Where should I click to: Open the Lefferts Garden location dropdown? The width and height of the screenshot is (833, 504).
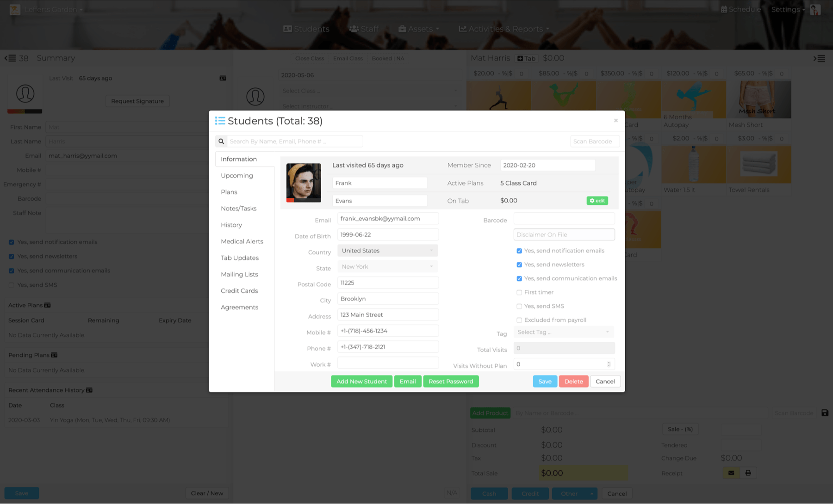click(53, 10)
